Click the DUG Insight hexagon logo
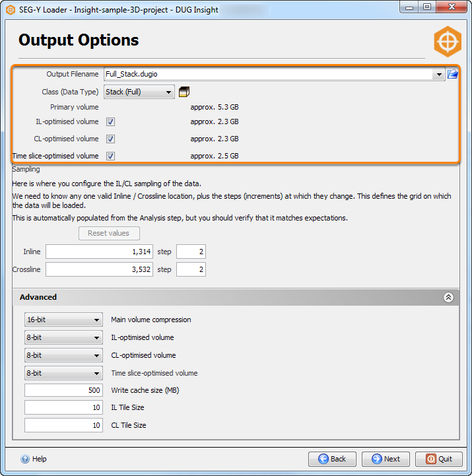Screen dimensions: 472x476 pyautogui.click(x=448, y=42)
